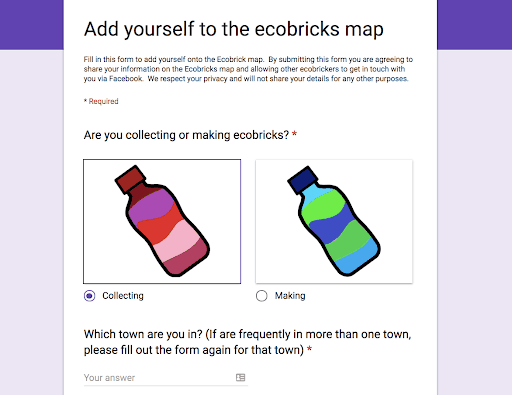
Task: Click the '* Required' notice text
Action: [101, 101]
